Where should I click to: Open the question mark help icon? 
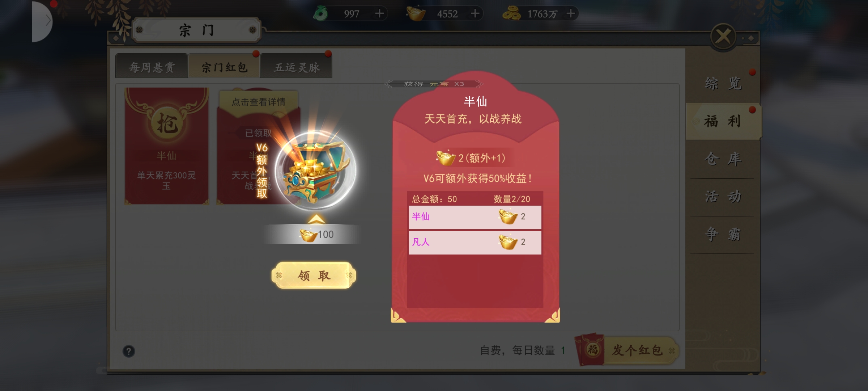coord(129,351)
